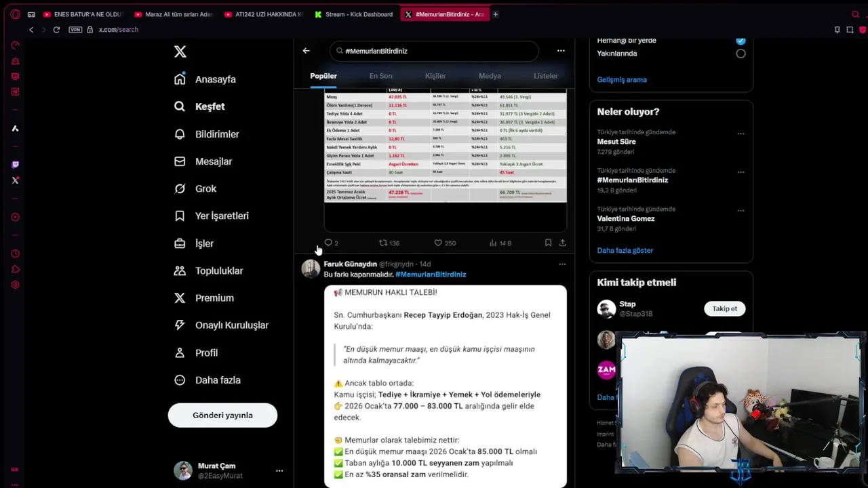868x488 pixels.
Task: Open more options for Valentina Gomez trend
Action: 741,211
